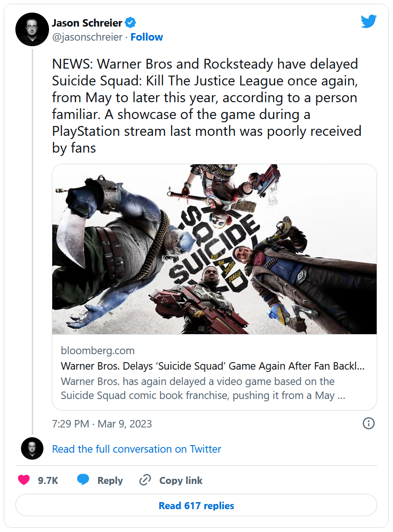Image resolution: width=393 pixels, height=532 pixels.
Task: Open Jason Schreier's large profile avatar
Action: tap(32, 29)
